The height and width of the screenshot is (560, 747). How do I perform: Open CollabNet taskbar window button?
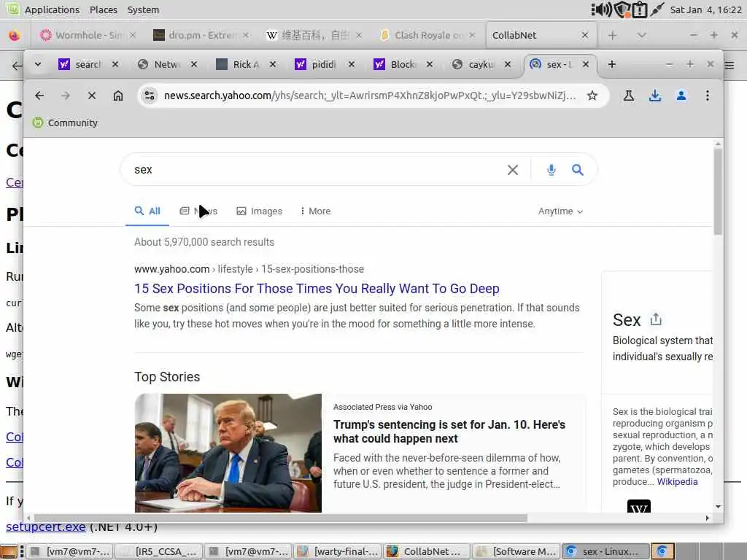427,551
